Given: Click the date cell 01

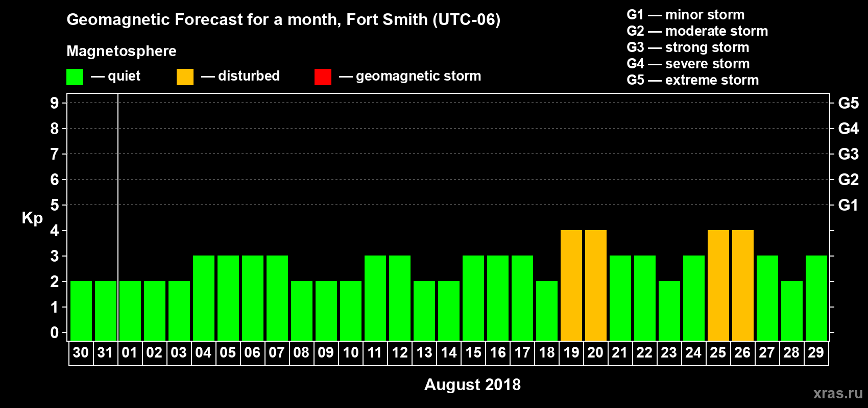Looking at the screenshot, I should [130, 353].
